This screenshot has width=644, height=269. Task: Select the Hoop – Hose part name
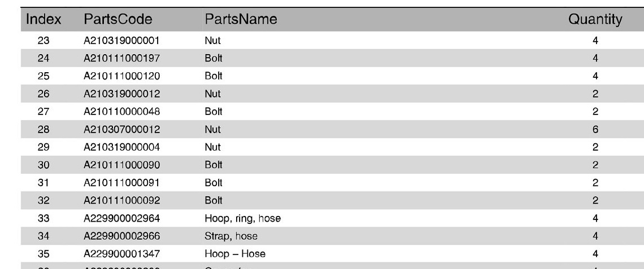(235, 254)
